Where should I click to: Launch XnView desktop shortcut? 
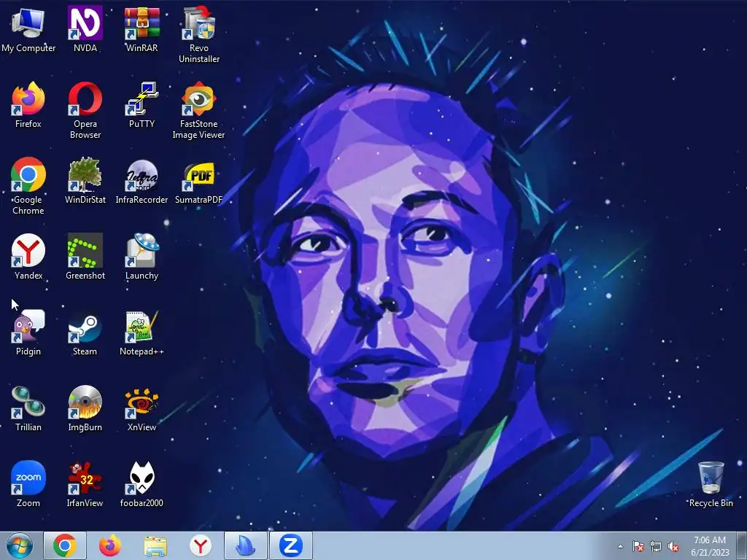click(x=142, y=408)
